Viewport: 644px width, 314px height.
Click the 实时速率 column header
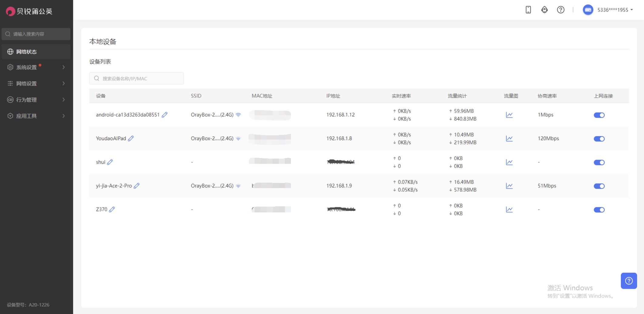pyautogui.click(x=401, y=96)
